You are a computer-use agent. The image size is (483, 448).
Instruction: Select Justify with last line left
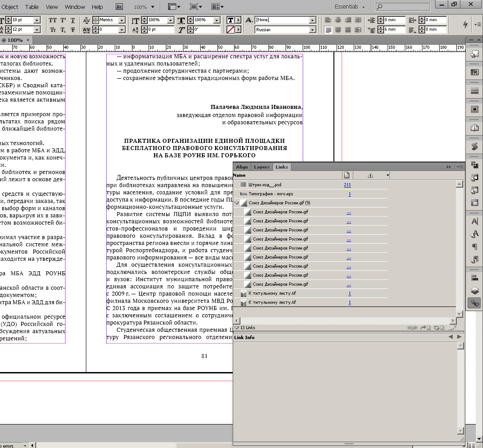tap(328, 29)
